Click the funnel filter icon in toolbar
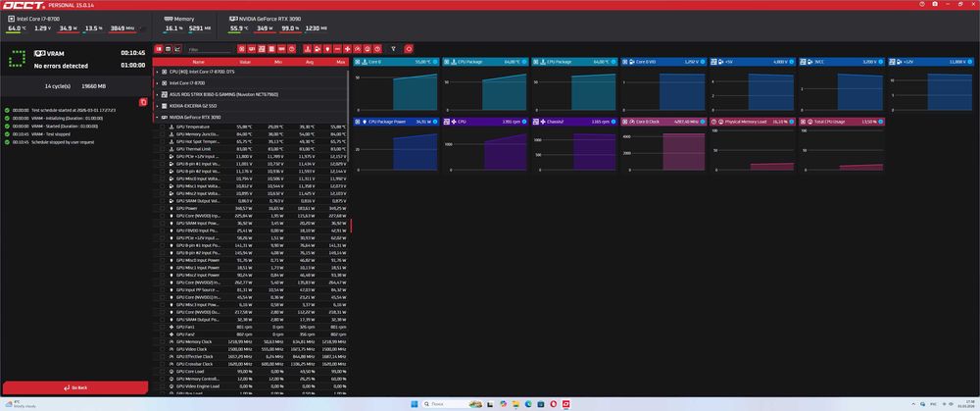 tap(393, 48)
